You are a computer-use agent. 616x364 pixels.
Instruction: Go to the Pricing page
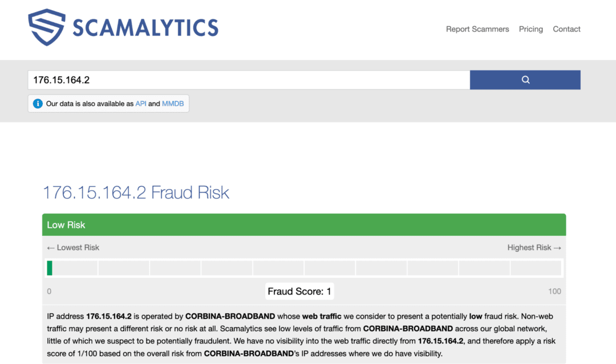point(530,29)
